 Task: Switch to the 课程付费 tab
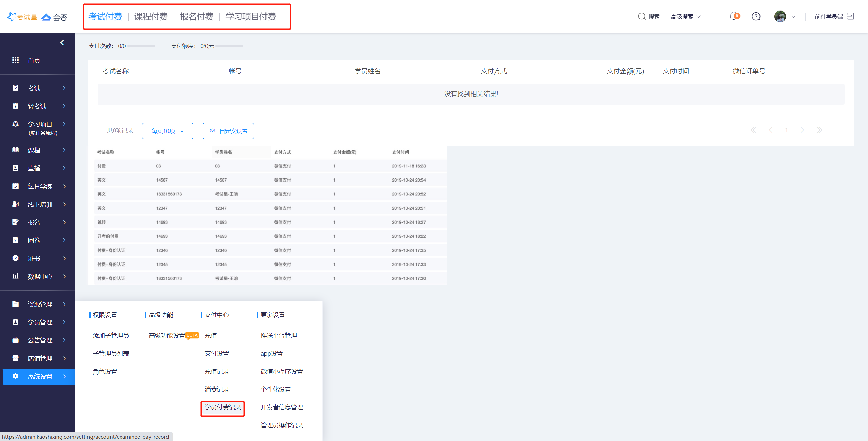point(151,16)
